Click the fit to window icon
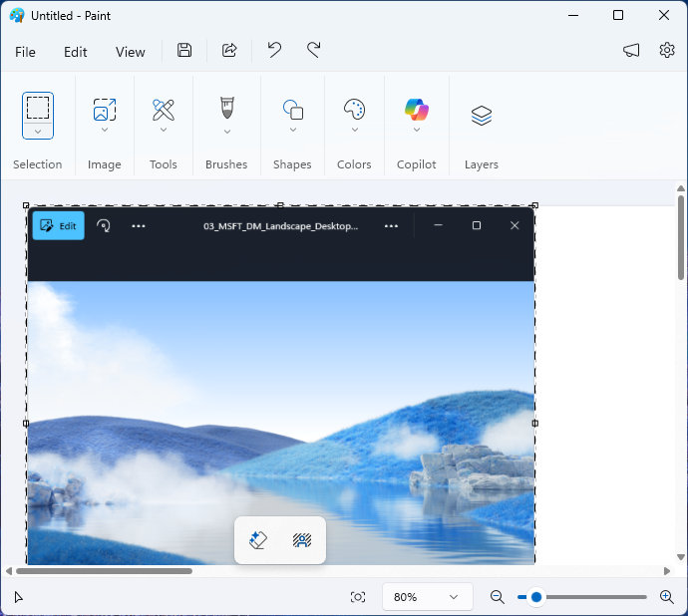The height and width of the screenshot is (616, 688). coord(358,597)
